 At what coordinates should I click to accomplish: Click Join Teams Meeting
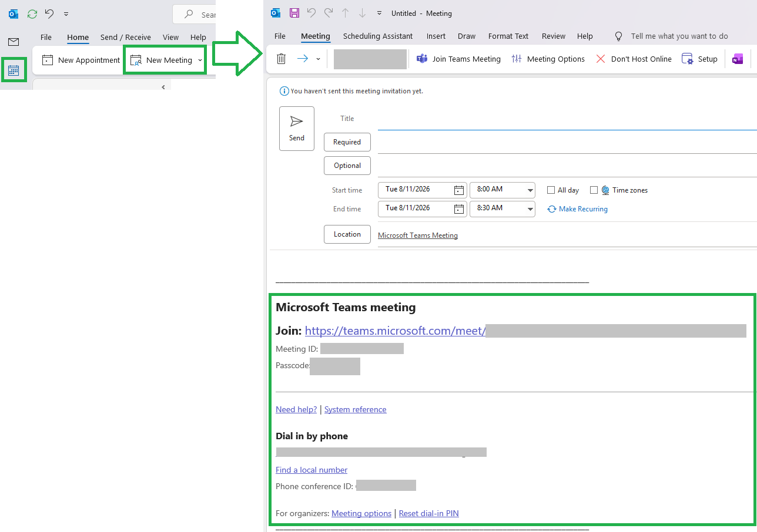(458, 59)
